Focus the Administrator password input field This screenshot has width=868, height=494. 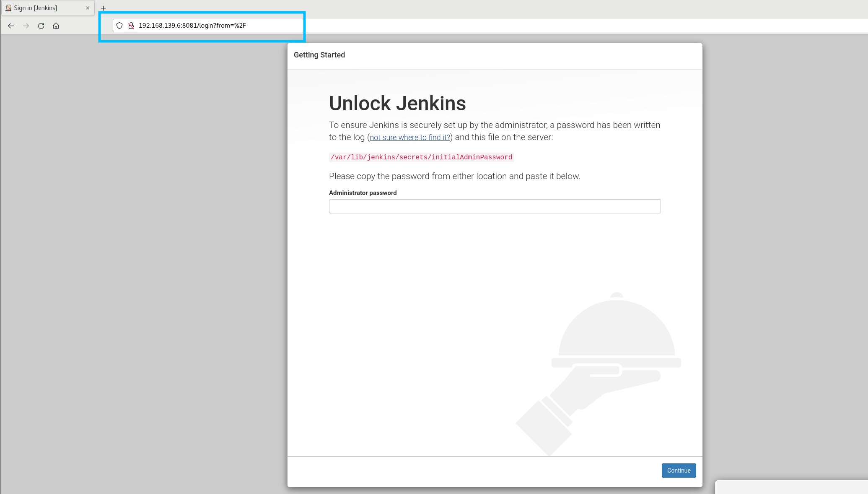(x=495, y=206)
